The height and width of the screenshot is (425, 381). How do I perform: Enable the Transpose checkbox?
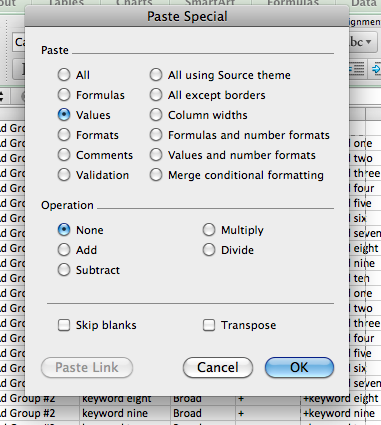[x=209, y=325]
